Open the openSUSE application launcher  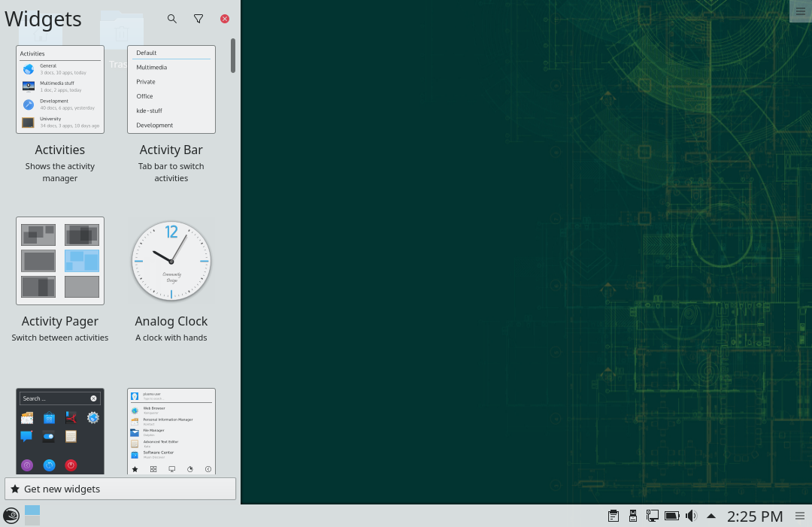[11, 516]
